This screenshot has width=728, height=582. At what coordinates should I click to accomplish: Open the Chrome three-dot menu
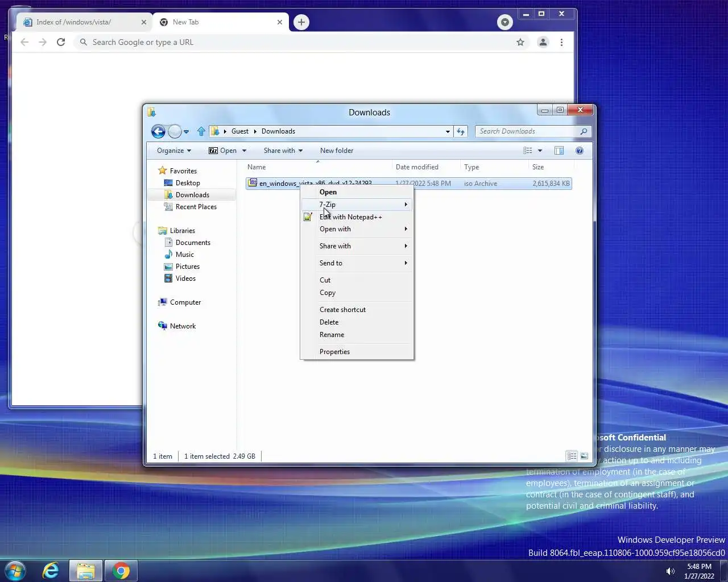561,42
